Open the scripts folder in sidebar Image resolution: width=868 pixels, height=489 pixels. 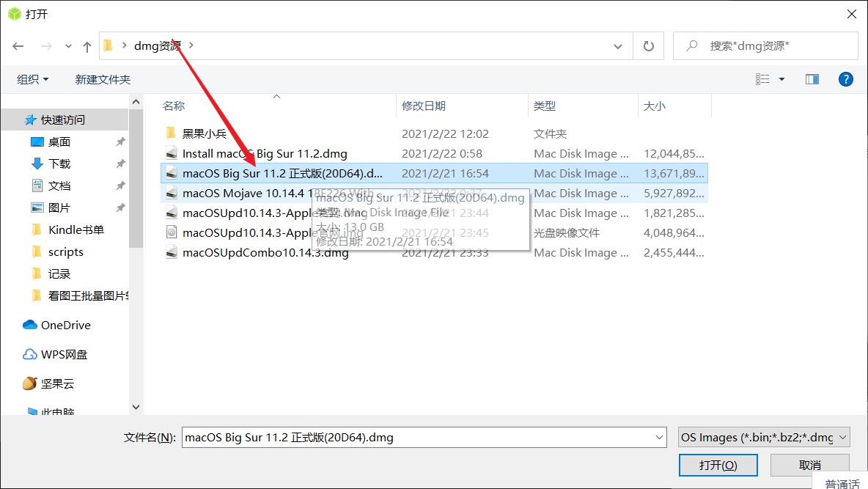[x=65, y=252]
